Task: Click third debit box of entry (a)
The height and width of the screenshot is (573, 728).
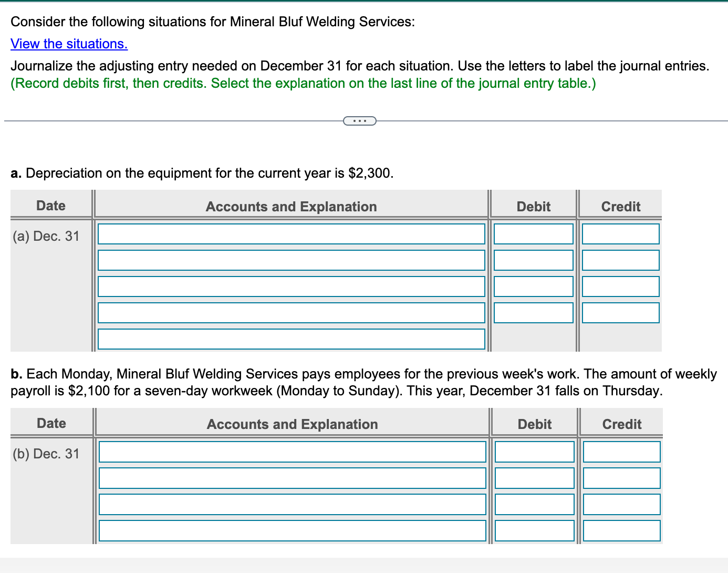Action: tap(534, 286)
